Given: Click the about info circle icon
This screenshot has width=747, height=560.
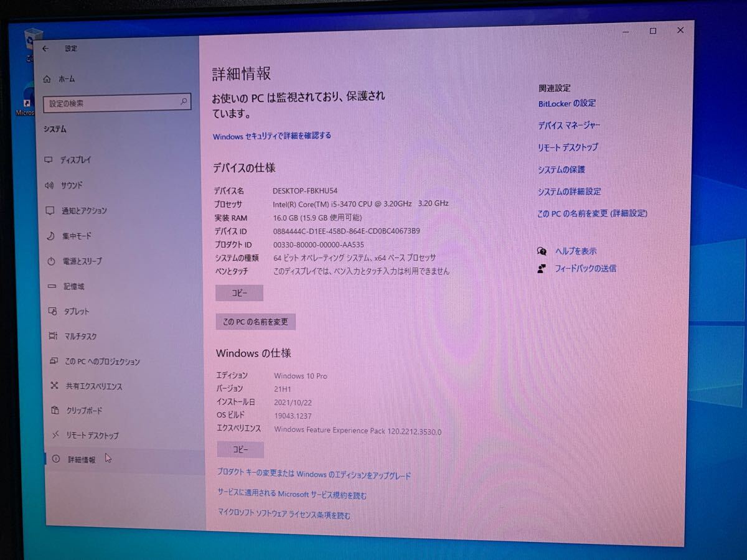Looking at the screenshot, I should tap(56, 459).
